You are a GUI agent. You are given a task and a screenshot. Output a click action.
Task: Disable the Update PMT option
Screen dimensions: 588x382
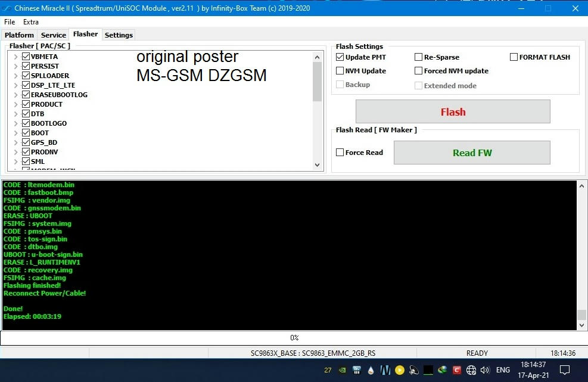click(340, 57)
